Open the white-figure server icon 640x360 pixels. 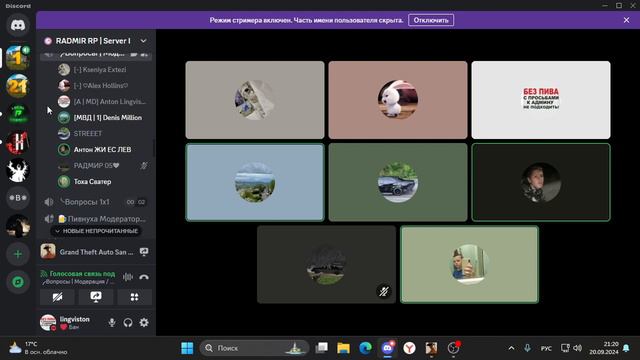pos(18,171)
